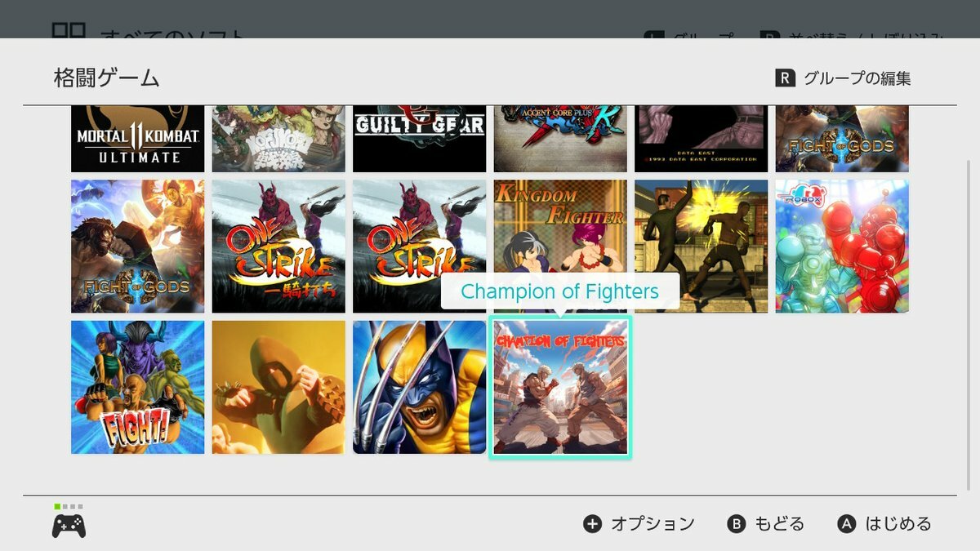
Task: Open the Accent Core Plus R tile
Action: point(560,139)
